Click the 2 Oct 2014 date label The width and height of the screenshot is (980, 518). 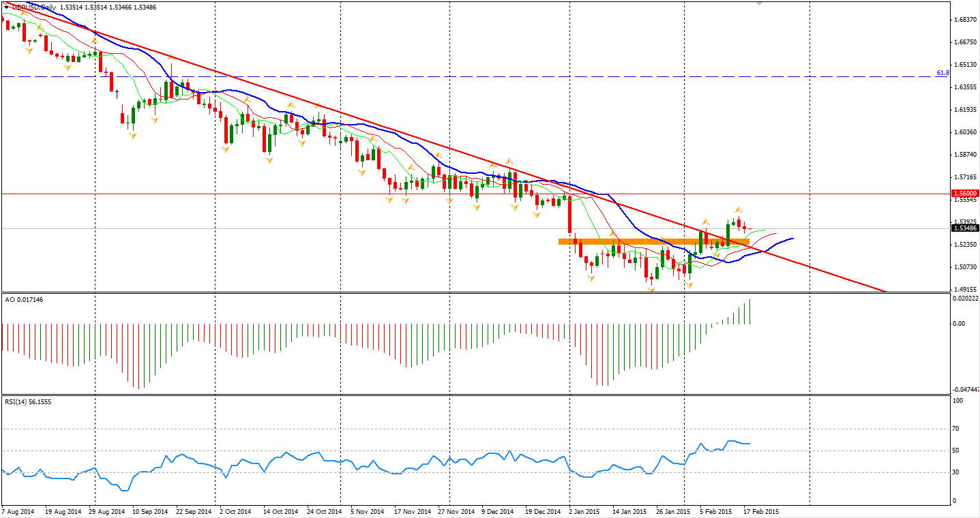point(237,511)
